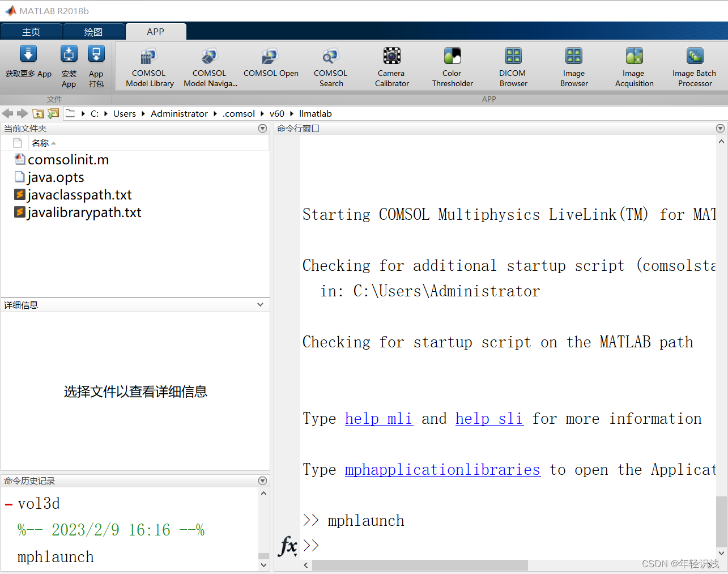
Task: Click the java.opts file icon
Action: point(20,177)
